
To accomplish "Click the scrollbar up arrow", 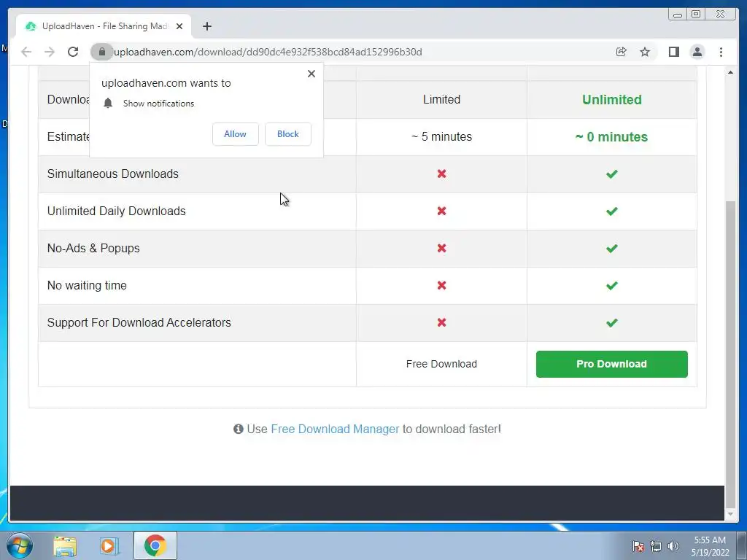I will (730, 72).
